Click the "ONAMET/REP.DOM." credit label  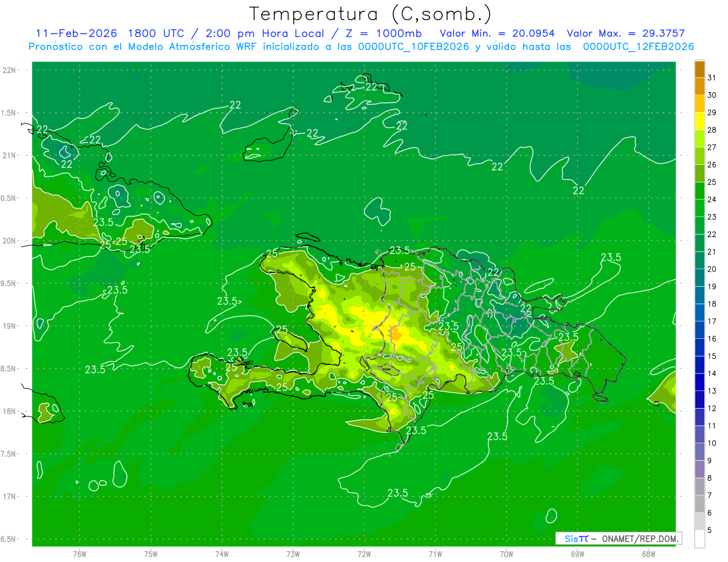(x=638, y=539)
